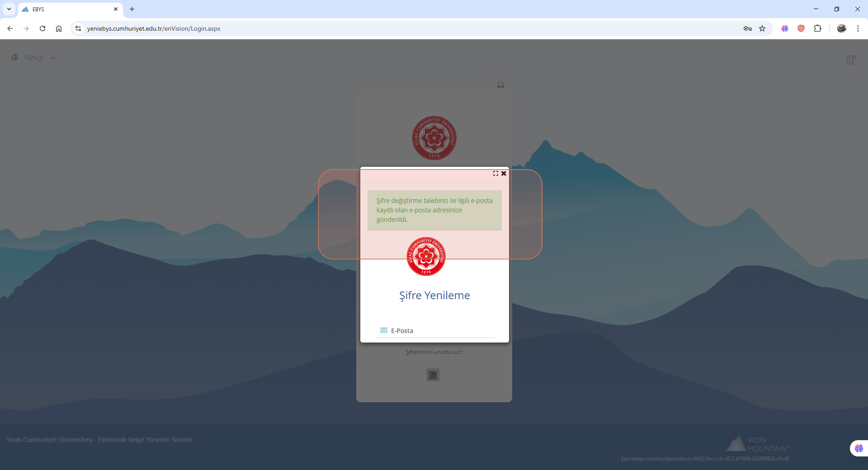Click the globe language icon

click(15, 57)
